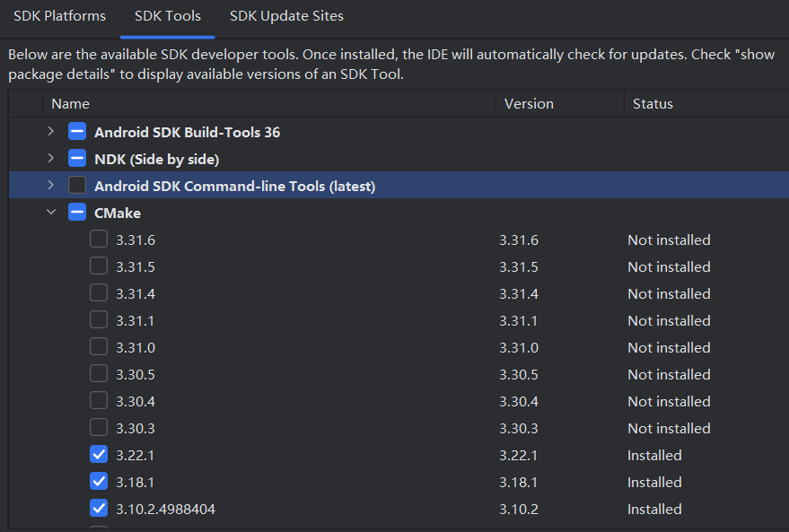Switch to the SDK Platforms tab
This screenshot has height=532, width=789.
point(59,16)
